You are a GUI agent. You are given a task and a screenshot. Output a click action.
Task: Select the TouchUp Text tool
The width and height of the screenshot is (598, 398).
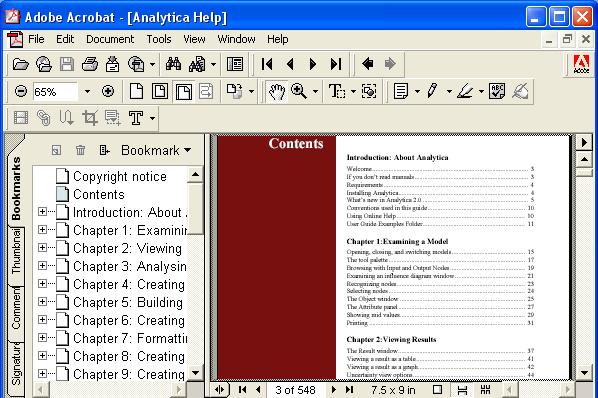tap(136, 118)
